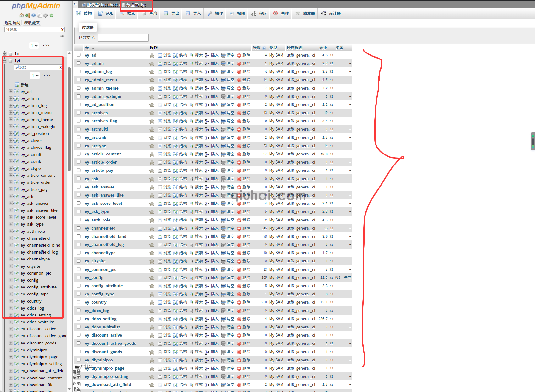Image resolution: width=535 pixels, height=392 pixels.
Task: Expand the ey_admin tree node
Action: [11, 98]
